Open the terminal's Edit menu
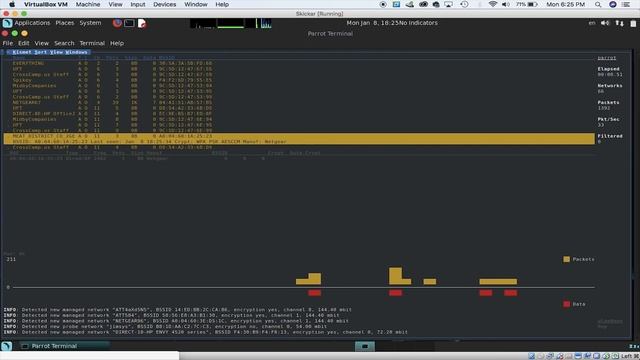 (24, 43)
